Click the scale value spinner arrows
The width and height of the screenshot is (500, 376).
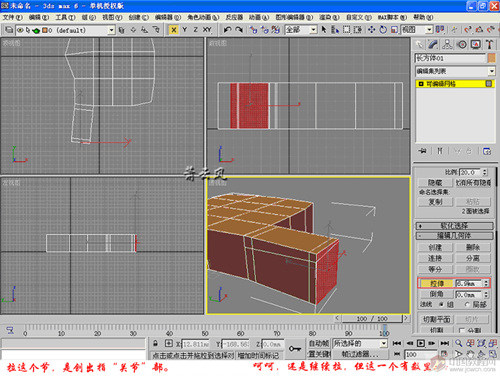(485, 172)
